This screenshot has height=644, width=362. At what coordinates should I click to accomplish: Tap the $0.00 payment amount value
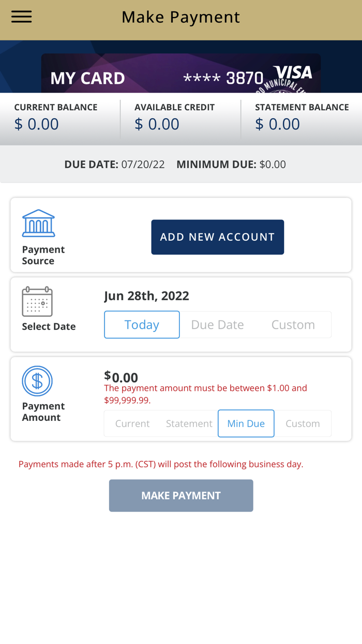click(122, 376)
